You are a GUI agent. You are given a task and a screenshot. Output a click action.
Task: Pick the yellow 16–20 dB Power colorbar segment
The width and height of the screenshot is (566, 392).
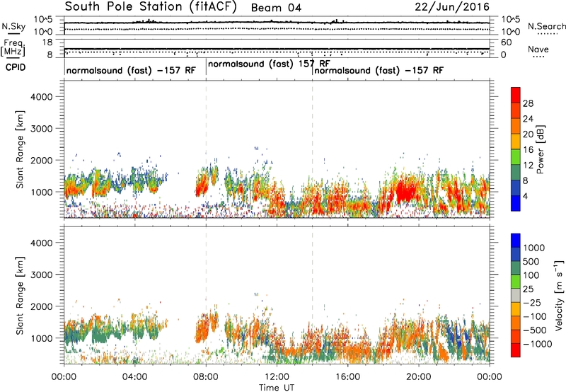pos(516,141)
